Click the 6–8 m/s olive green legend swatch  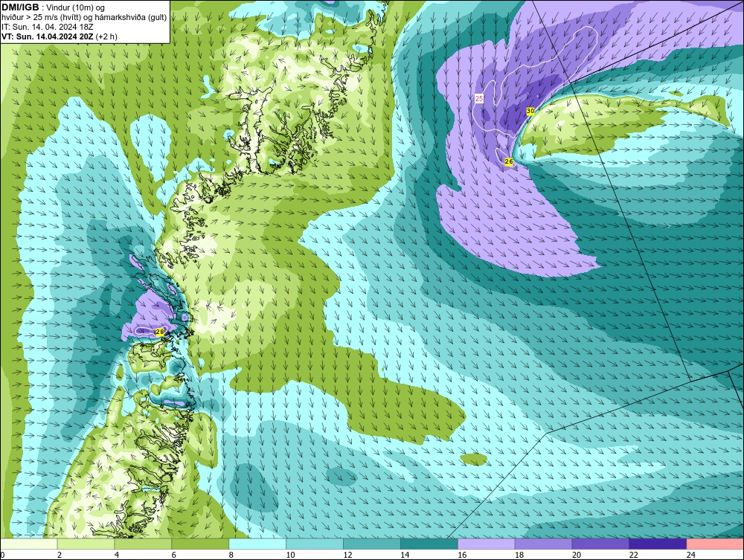click(200, 544)
